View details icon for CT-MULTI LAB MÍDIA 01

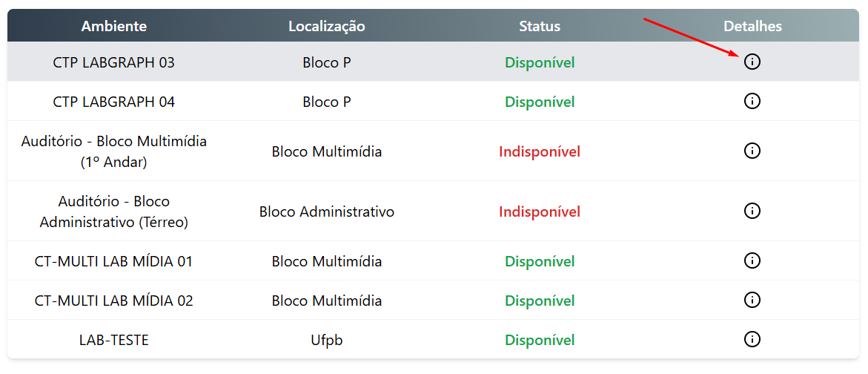[x=752, y=260]
